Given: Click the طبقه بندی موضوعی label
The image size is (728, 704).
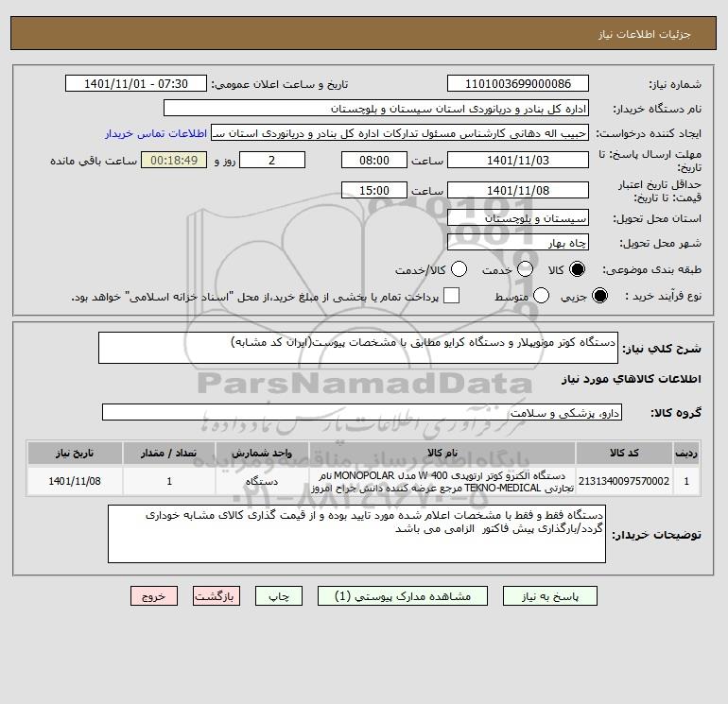Looking at the screenshot, I should 651,269.
